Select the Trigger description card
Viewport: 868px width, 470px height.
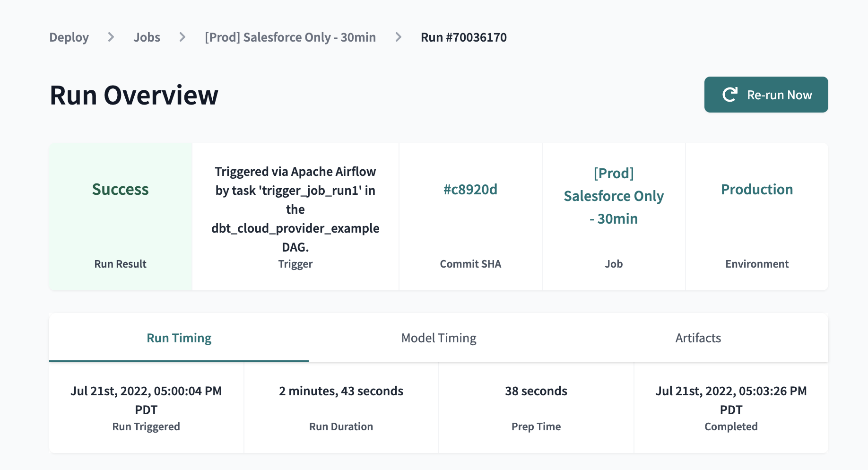295,209
